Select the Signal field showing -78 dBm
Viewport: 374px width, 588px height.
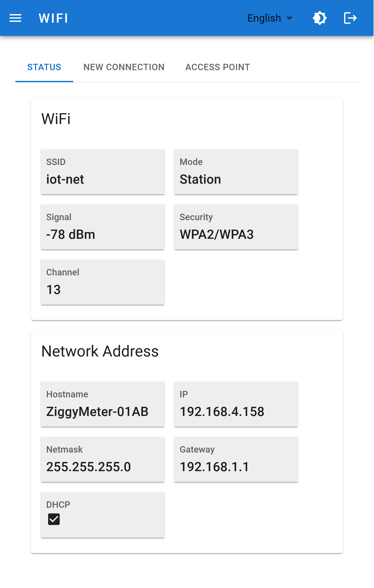click(x=102, y=227)
